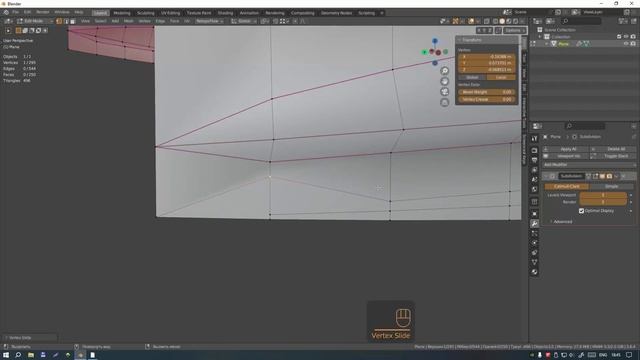Select rendered viewport shading mode
The image size is (640, 360).
pos(515,21)
